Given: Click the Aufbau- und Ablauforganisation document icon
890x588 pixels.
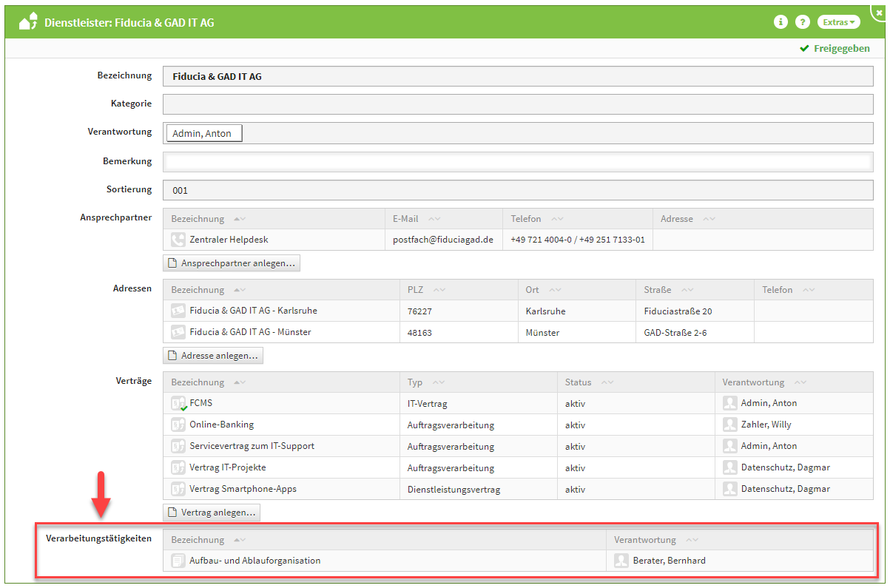Looking at the screenshot, I should 178,561.
